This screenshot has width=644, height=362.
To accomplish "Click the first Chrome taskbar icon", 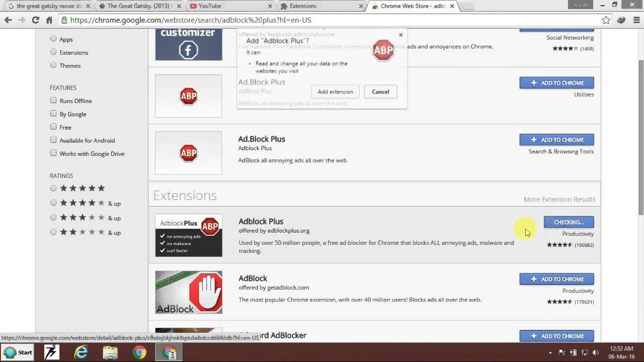I will click(x=140, y=352).
